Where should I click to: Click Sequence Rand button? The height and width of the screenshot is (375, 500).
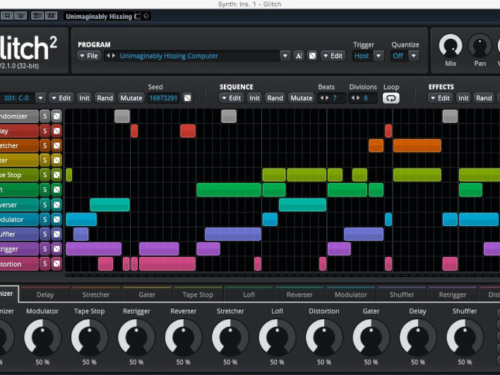click(275, 98)
